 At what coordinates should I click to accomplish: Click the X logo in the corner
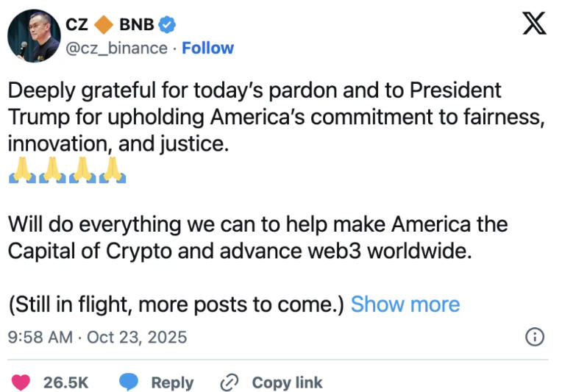[x=534, y=25]
